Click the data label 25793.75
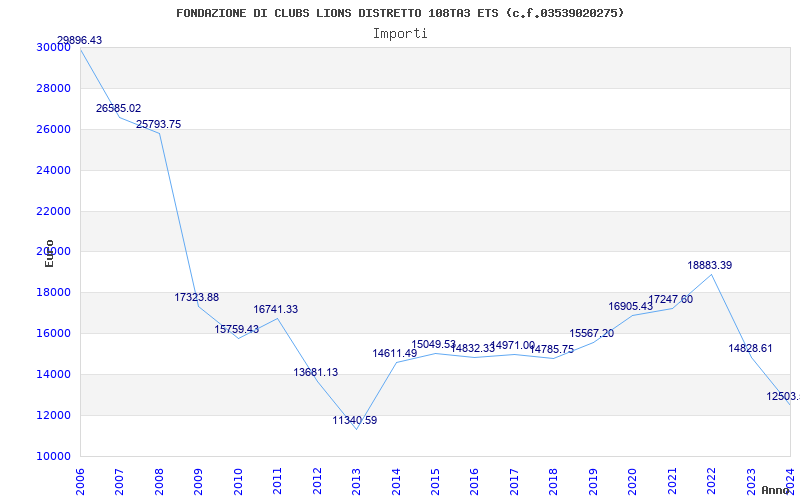 [158, 124]
